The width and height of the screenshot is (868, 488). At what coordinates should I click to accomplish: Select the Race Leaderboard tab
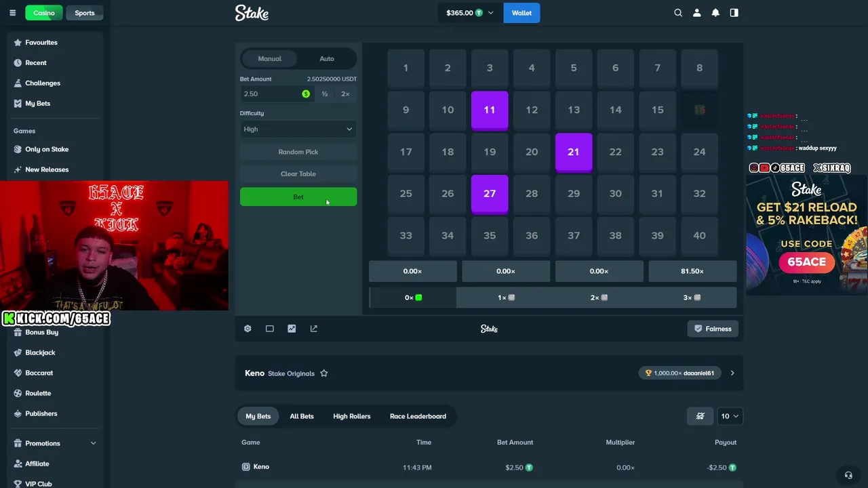(418, 416)
